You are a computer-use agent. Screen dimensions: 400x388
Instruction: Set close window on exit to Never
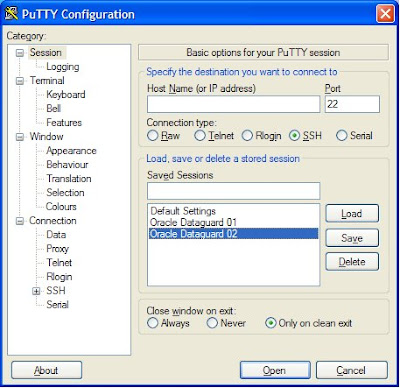tap(226, 323)
